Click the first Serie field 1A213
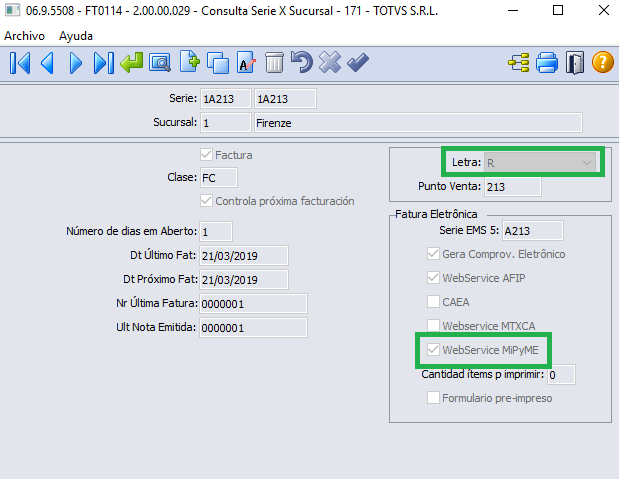The height and width of the screenshot is (479, 619). point(225,99)
